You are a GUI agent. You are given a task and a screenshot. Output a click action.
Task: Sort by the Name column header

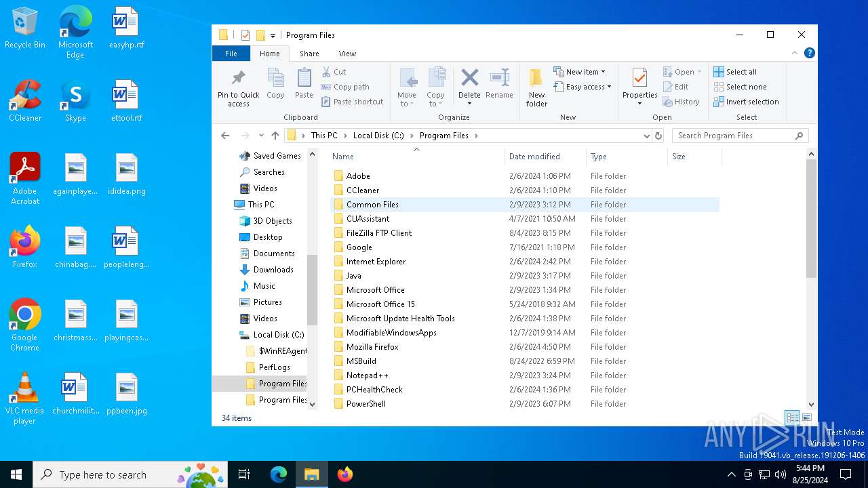pyautogui.click(x=417, y=157)
